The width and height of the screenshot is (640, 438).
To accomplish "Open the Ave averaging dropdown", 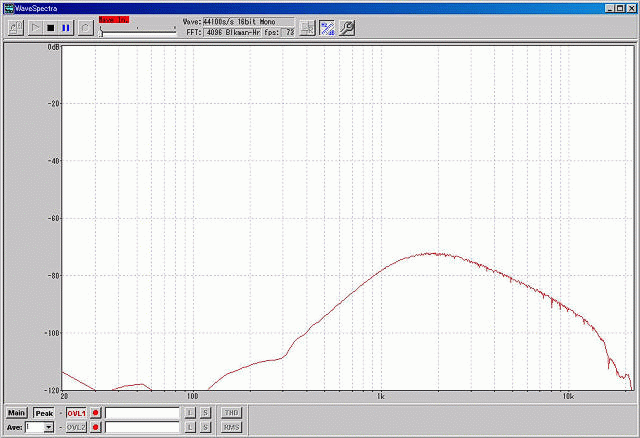I will [x=50, y=427].
